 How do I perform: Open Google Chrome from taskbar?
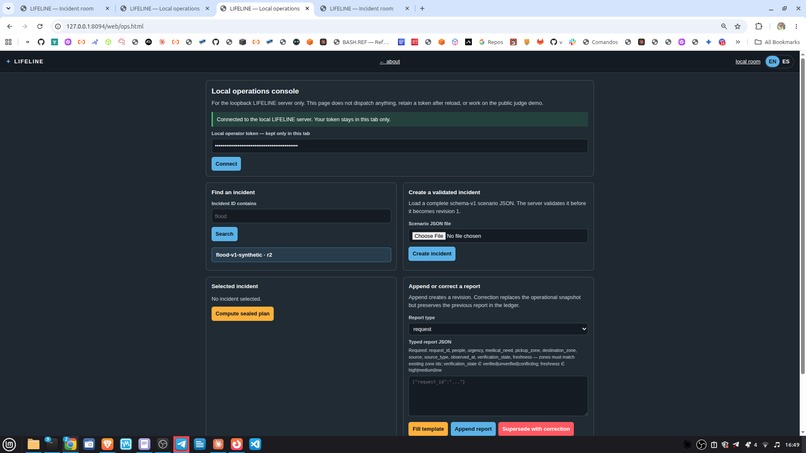[70, 444]
